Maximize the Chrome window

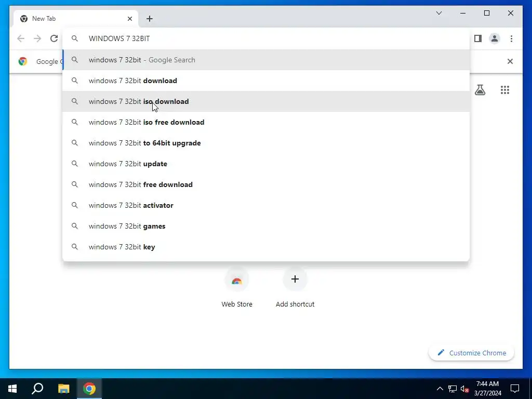(486, 13)
